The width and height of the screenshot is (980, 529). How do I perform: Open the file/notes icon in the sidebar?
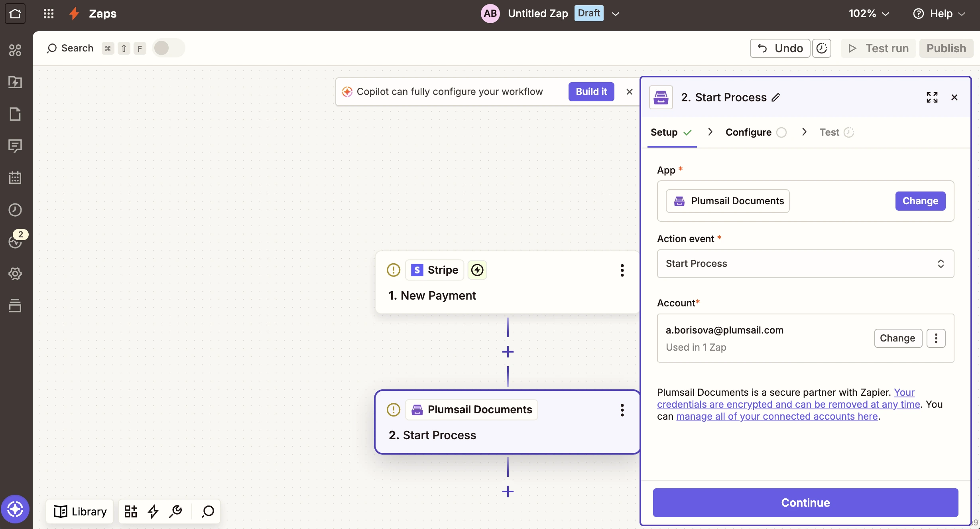tap(15, 114)
